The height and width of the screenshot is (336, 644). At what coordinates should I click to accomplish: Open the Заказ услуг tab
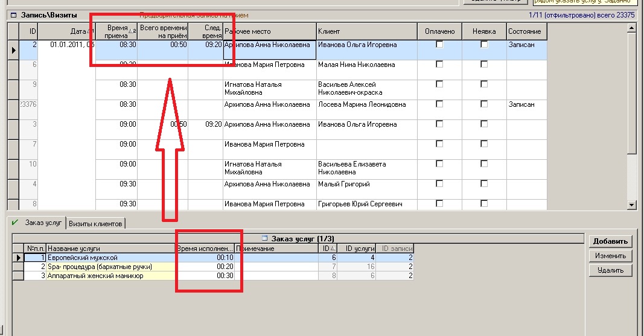(41, 223)
